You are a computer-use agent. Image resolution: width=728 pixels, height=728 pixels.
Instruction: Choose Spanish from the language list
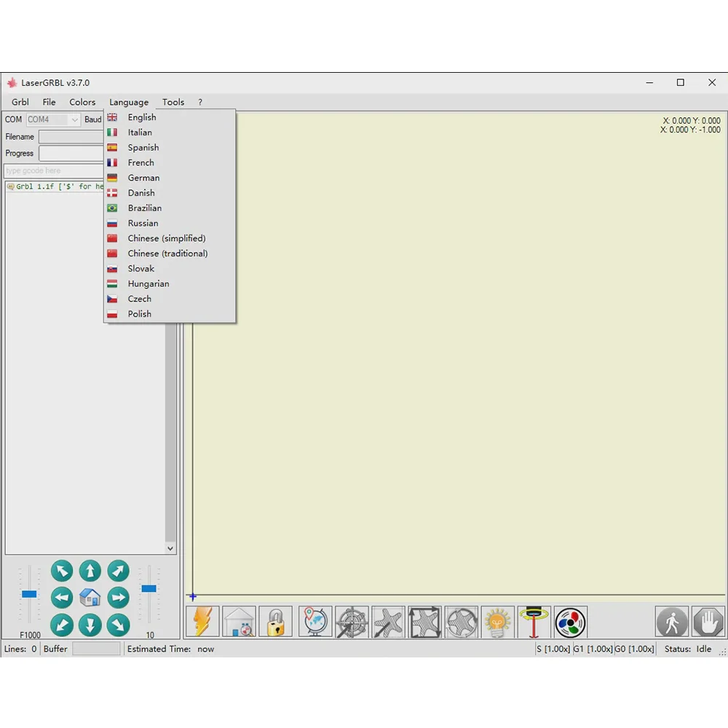pos(170,148)
